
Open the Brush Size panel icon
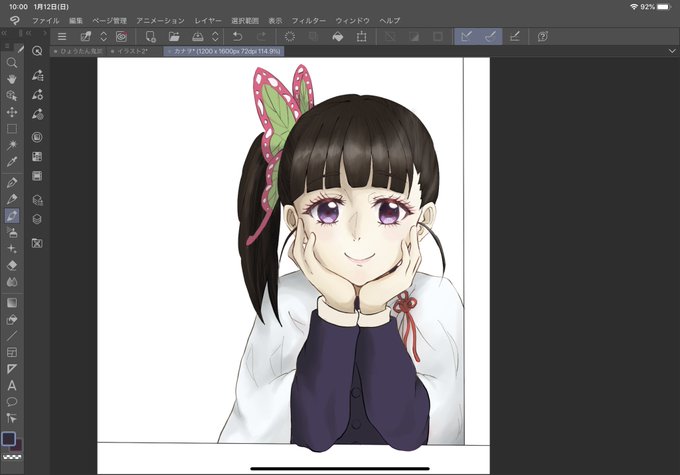coord(37,114)
